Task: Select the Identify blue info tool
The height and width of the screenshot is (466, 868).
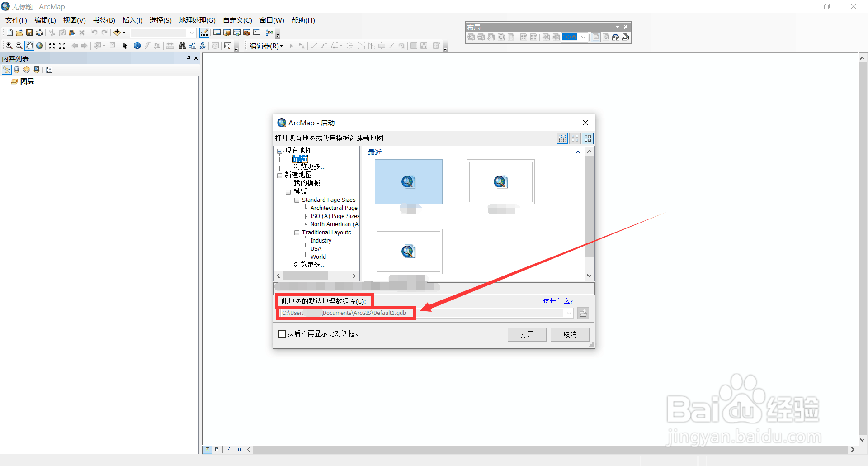Action: click(137, 46)
